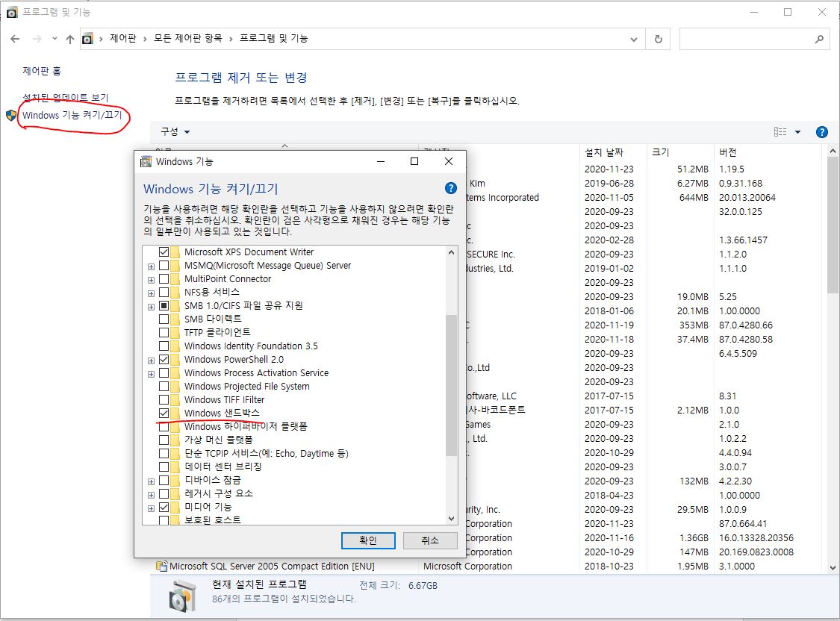840x621 pixels.
Task: Navigate to 모든 제어판 항목 breadcrumb
Action: [x=188, y=39]
